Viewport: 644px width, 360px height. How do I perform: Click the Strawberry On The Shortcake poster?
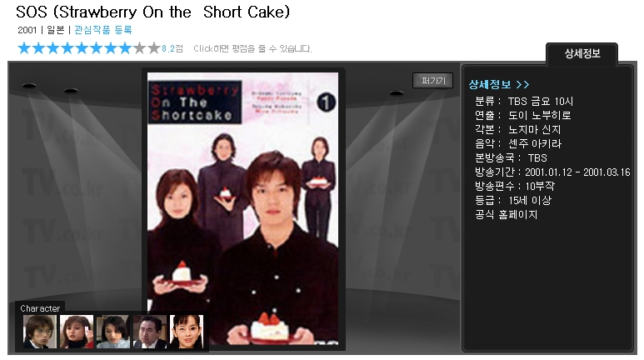[243, 209]
